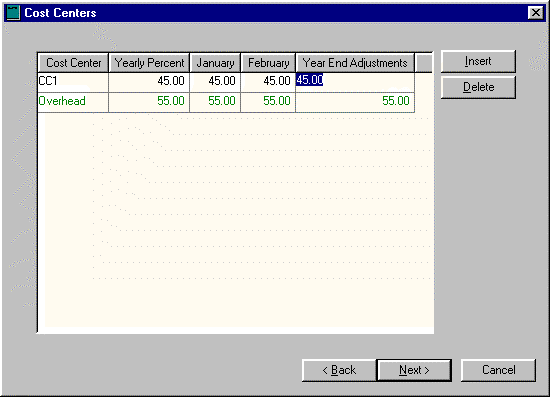Click the Insert button
The height and width of the screenshot is (398, 551).
click(478, 61)
